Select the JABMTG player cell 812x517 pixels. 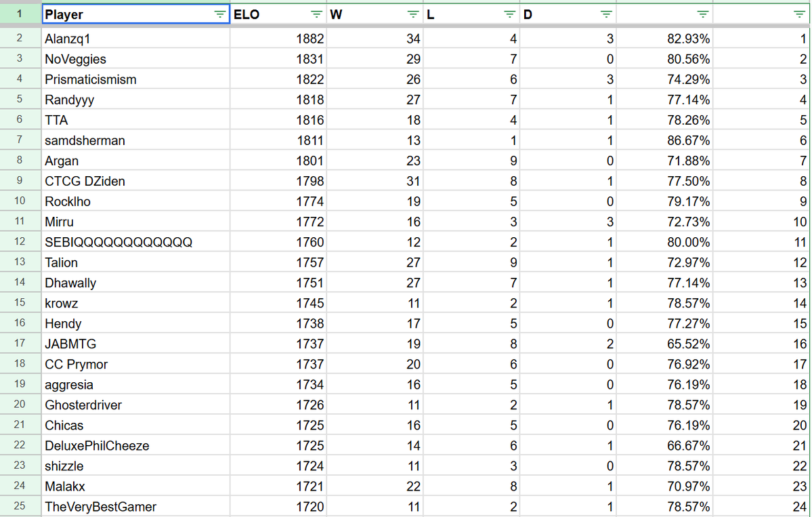[135, 344]
